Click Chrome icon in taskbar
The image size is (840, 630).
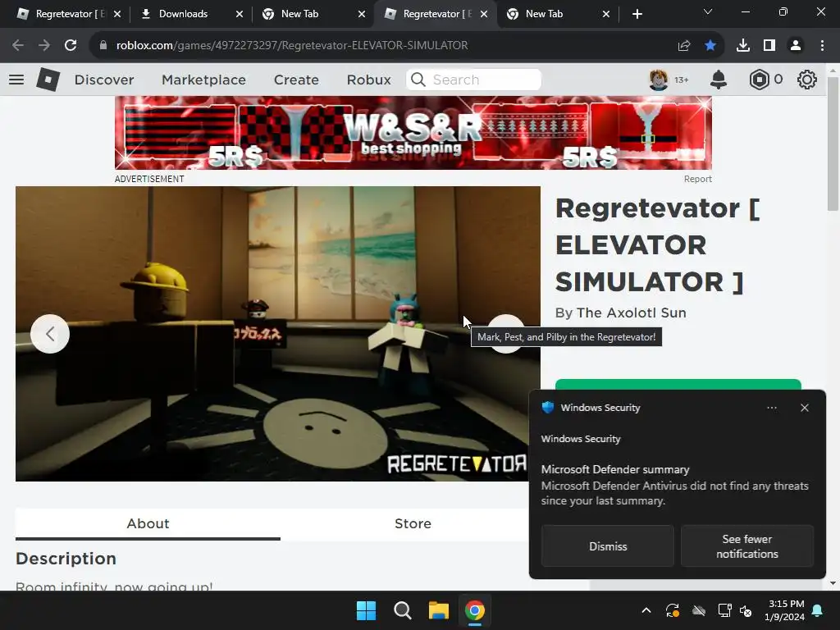pyautogui.click(x=475, y=610)
